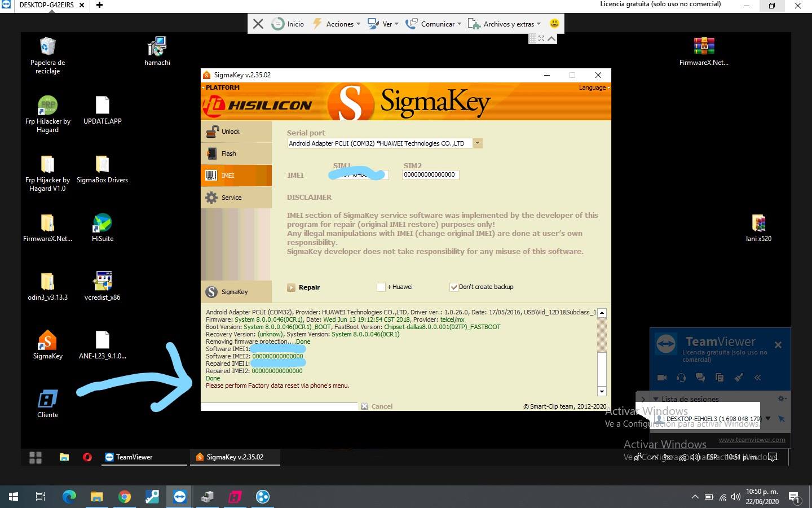Select the ANE-L23_9.1.0 file icon
Viewport: 812px width, 508px height.
(103, 345)
